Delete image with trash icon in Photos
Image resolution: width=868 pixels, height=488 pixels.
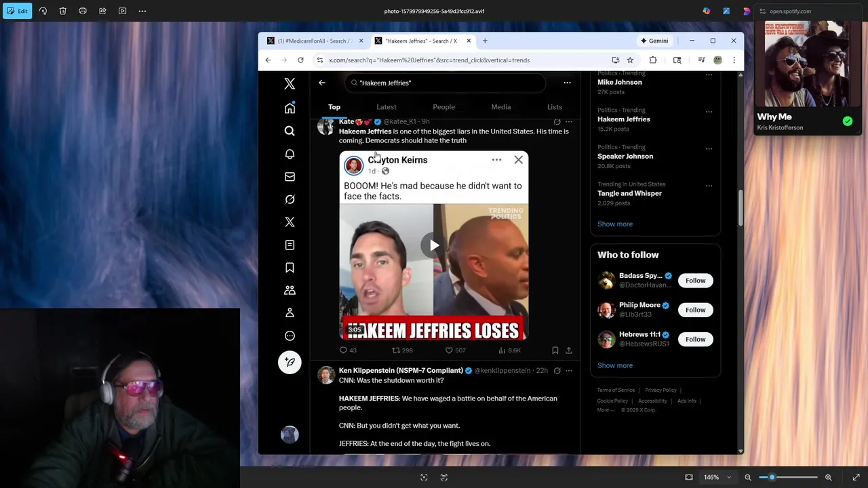click(62, 11)
